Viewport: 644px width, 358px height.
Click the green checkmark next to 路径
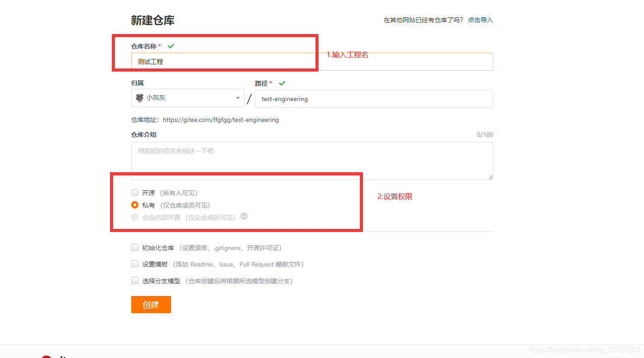click(282, 83)
